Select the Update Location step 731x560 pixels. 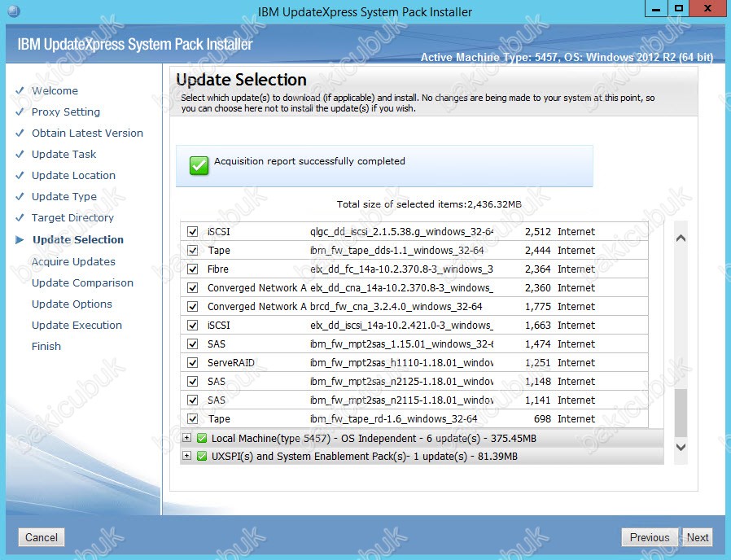73,175
